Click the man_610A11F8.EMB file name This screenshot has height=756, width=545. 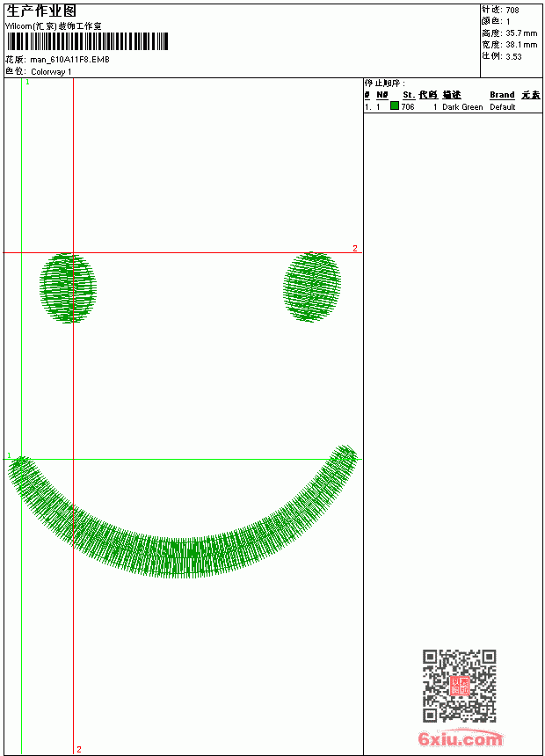pyautogui.click(x=70, y=60)
